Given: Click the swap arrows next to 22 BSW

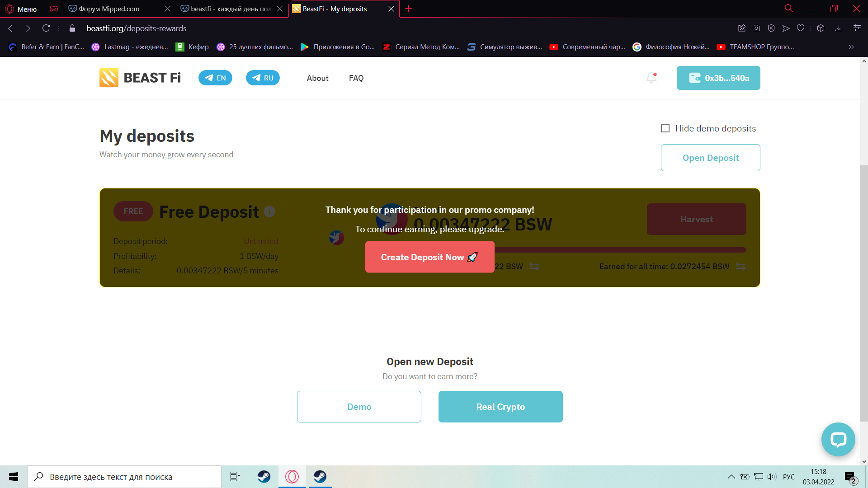Looking at the screenshot, I should click(534, 267).
